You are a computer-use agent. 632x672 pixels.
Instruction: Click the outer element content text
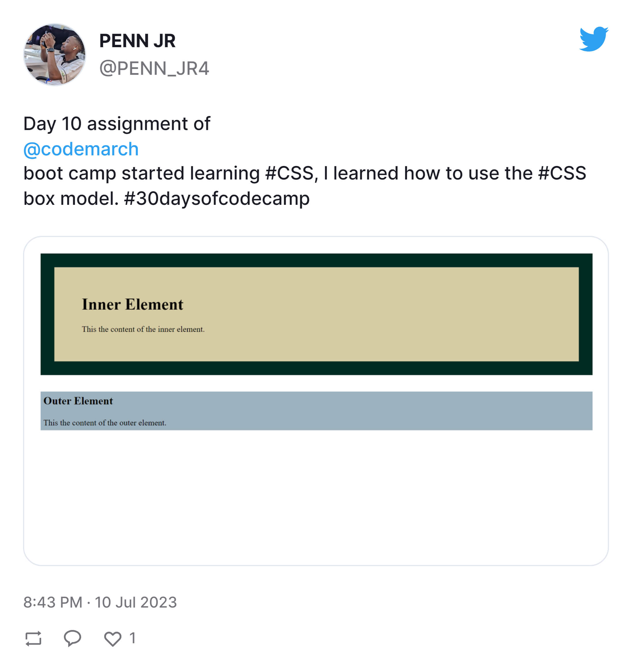pyautogui.click(x=105, y=423)
